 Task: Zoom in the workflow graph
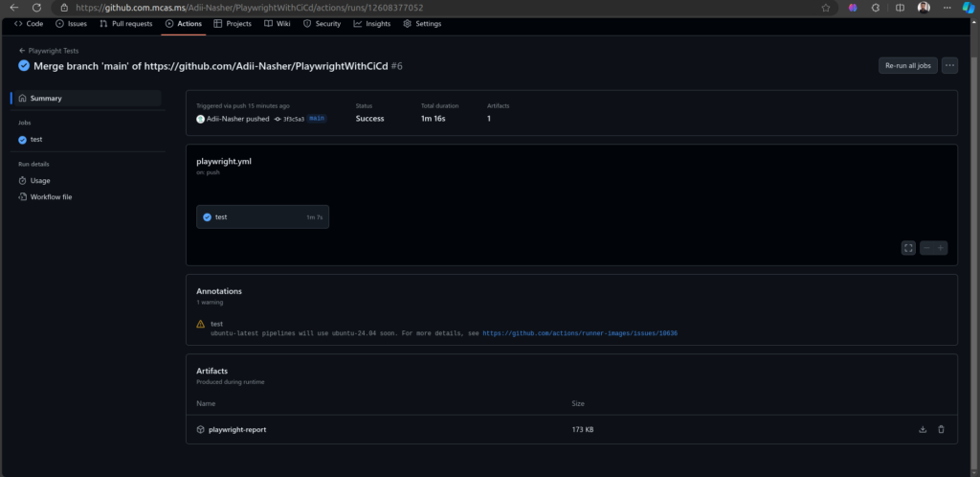tap(941, 248)
